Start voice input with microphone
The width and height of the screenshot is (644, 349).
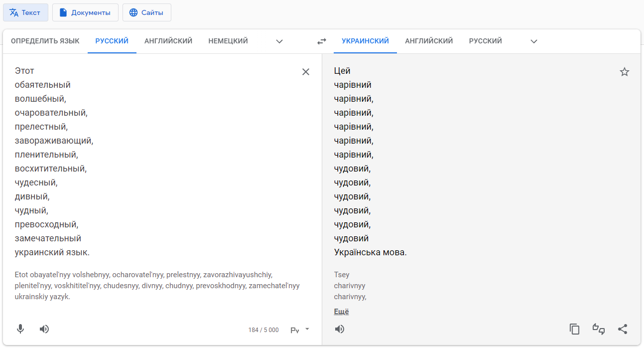coord(20,329)
